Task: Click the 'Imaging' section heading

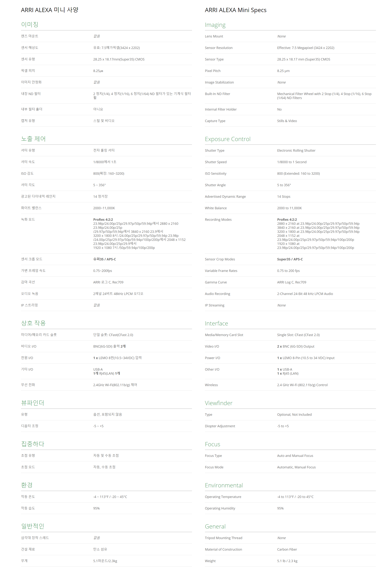Action: (x=215, y=25)
